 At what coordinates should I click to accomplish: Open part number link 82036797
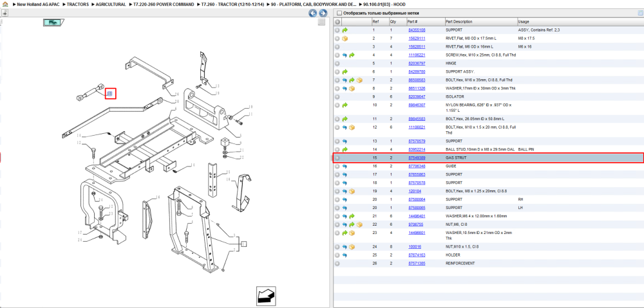(417, 64)
